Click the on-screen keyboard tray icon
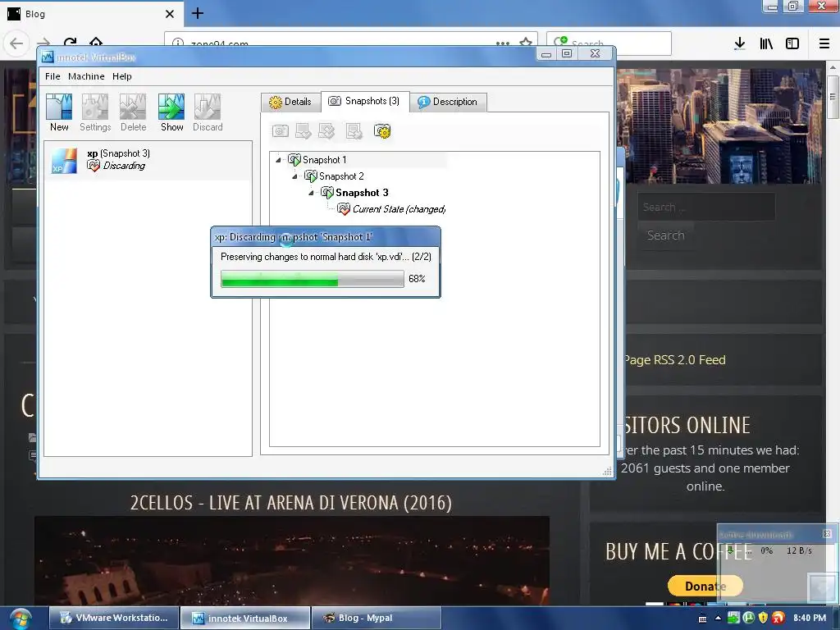840x630 pixels. pos(702,619)
